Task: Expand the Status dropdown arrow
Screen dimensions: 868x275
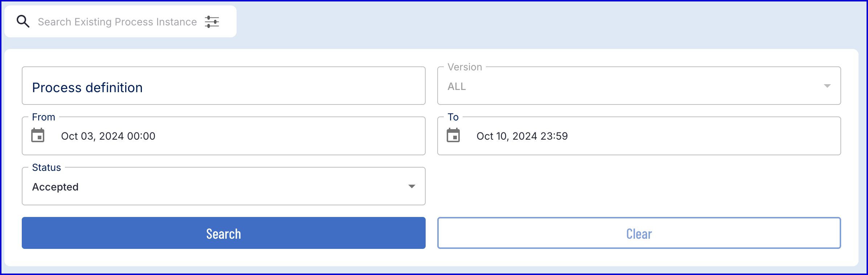Action: 412,186
